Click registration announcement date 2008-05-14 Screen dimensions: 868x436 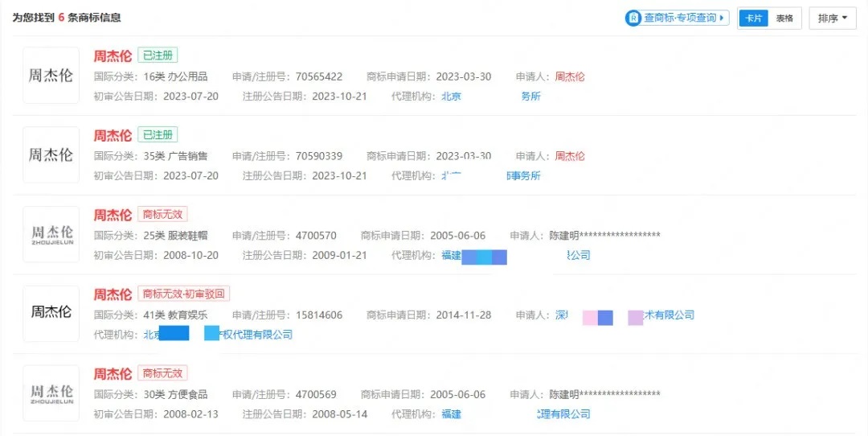tap(339, 414)
